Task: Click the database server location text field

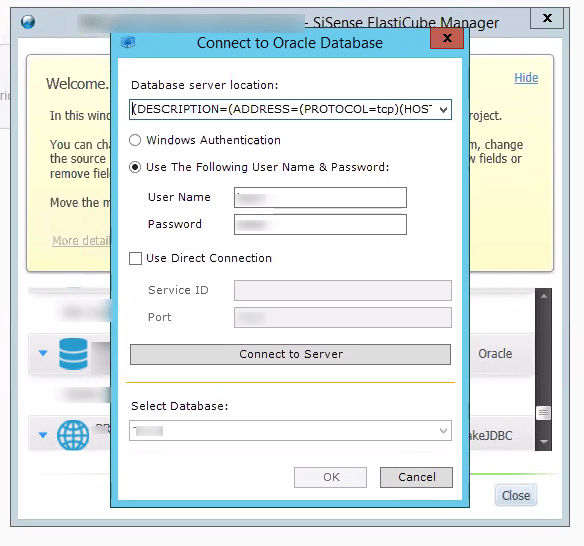Action: (283, 109)
